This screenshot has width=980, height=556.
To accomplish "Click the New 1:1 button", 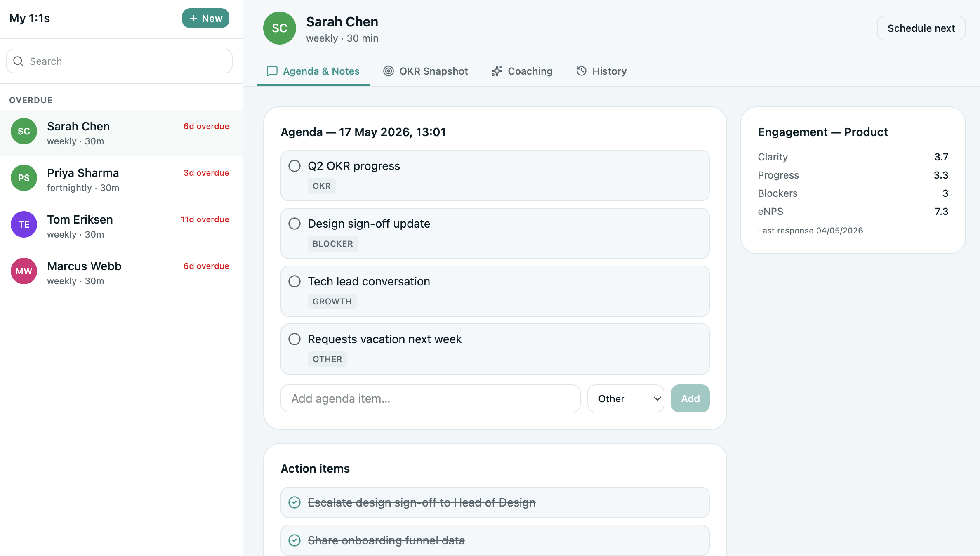I will click(x=205, y=18).
